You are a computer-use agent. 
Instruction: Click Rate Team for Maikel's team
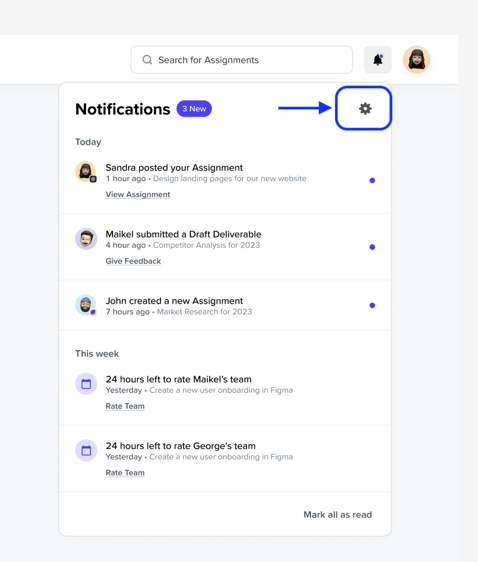coord(125,406)
